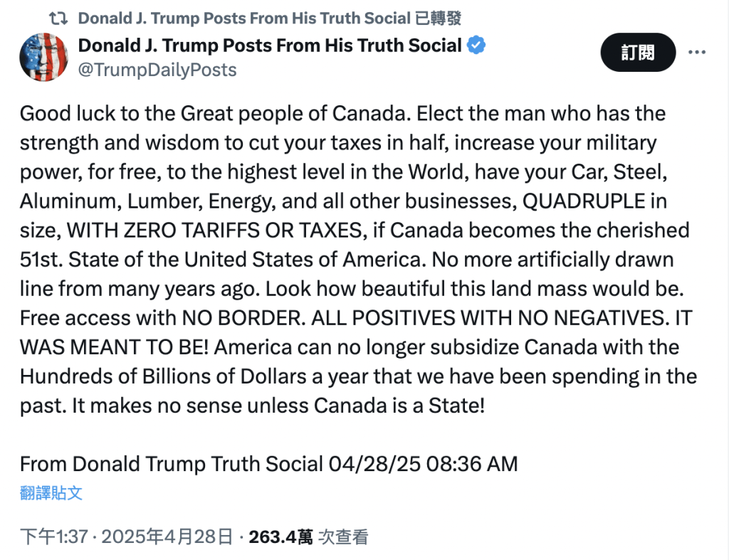This screenshot has width=729, height=560.
Task: Click the 2025年4月28日 post date
Action: 168,537
